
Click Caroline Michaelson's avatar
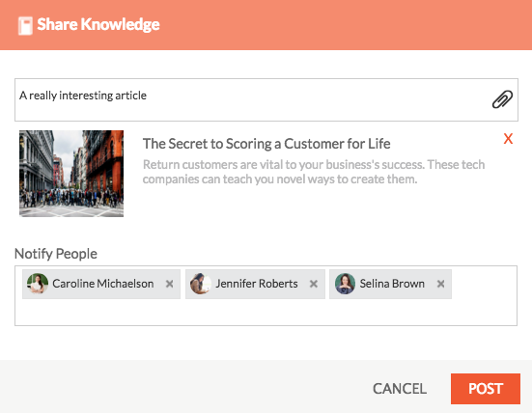pos(38,284)
